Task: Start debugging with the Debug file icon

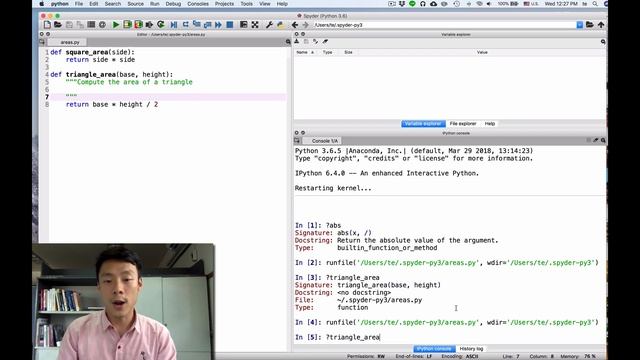Action: coord(174,25)
